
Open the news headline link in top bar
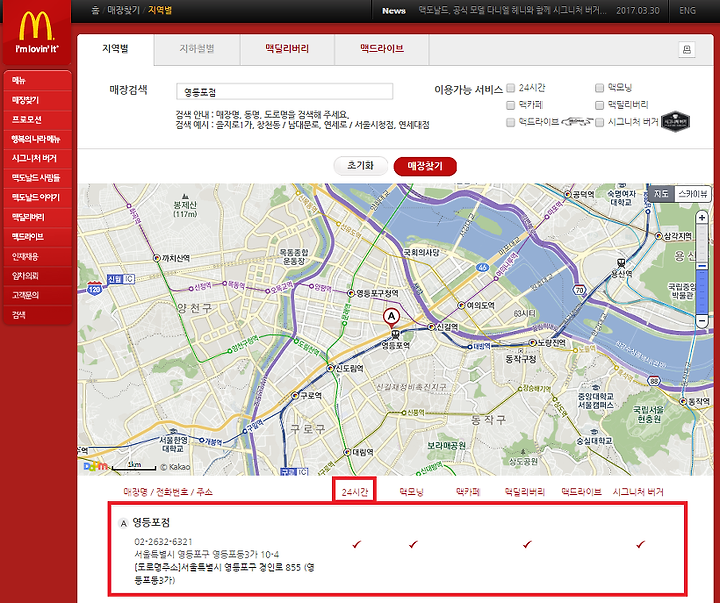tap(512, 11)
